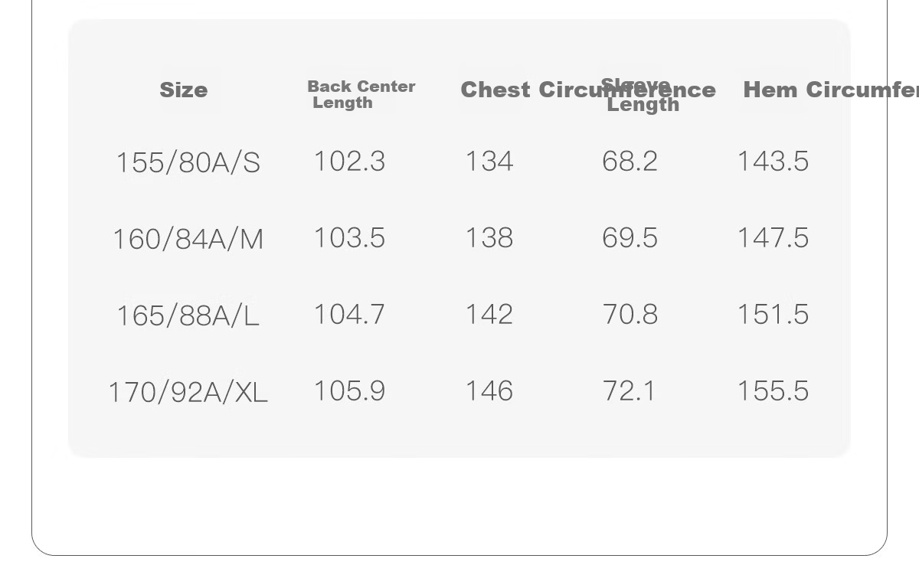Select the 160/84A/M size row label
This screenshot has height=588, width=919.
pos(188,239)
